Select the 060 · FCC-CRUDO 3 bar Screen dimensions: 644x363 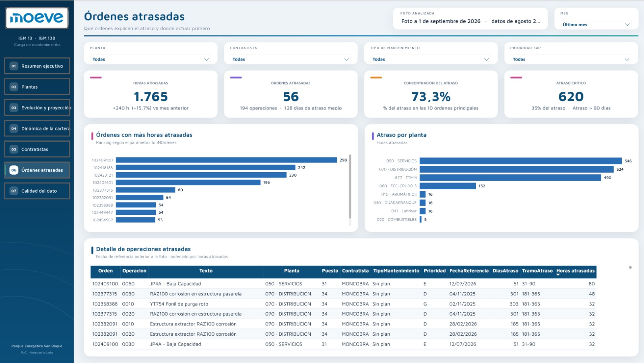click(448, 186)
